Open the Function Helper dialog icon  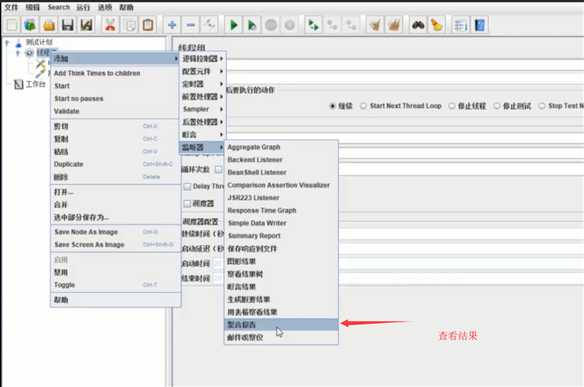coord(460,25)
